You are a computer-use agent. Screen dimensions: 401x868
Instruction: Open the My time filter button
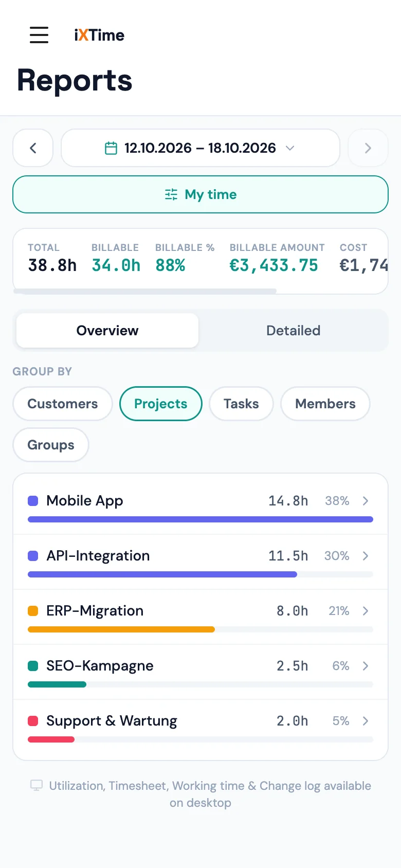200,194
